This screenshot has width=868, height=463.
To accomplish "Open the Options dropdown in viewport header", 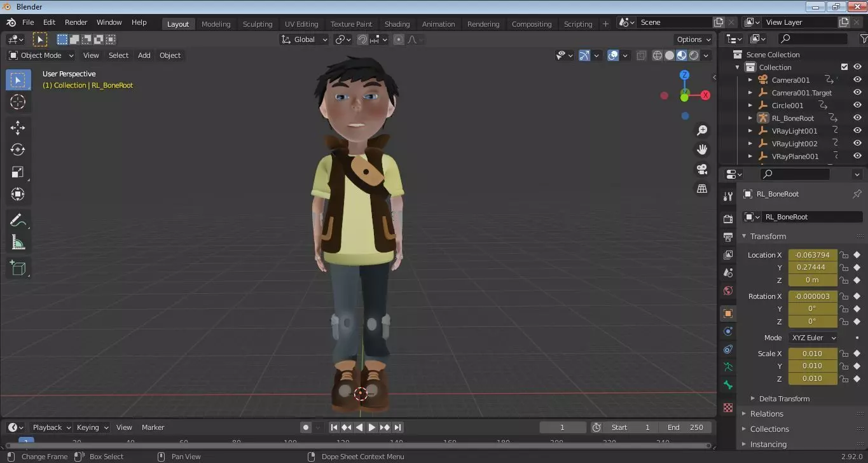I will [x=693, y=39].
